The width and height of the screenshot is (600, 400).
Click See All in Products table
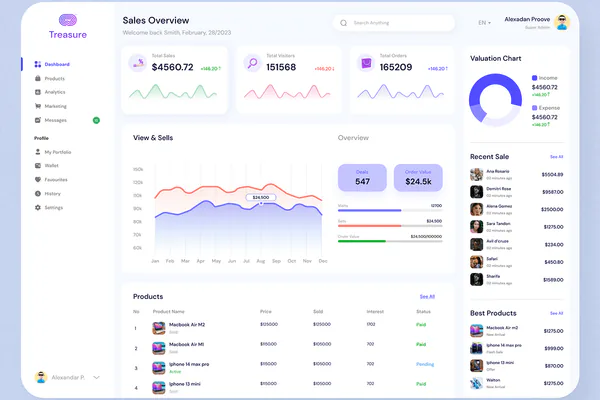pyautogui.click(x=427, y=297)
